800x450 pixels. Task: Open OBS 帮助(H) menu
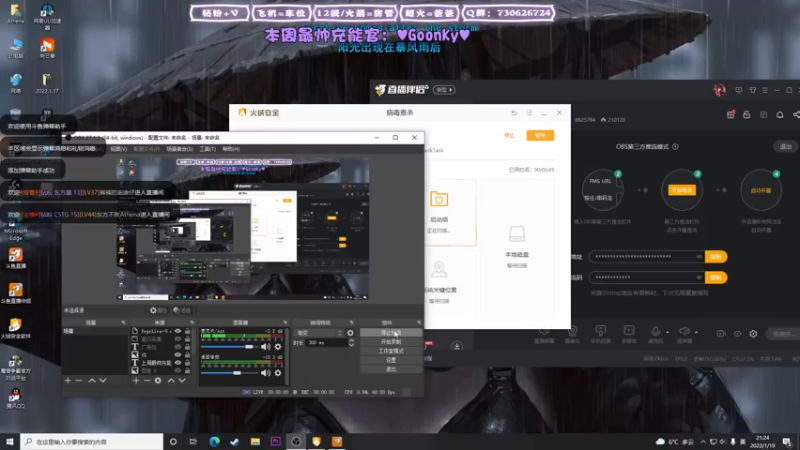click(231, 149)
